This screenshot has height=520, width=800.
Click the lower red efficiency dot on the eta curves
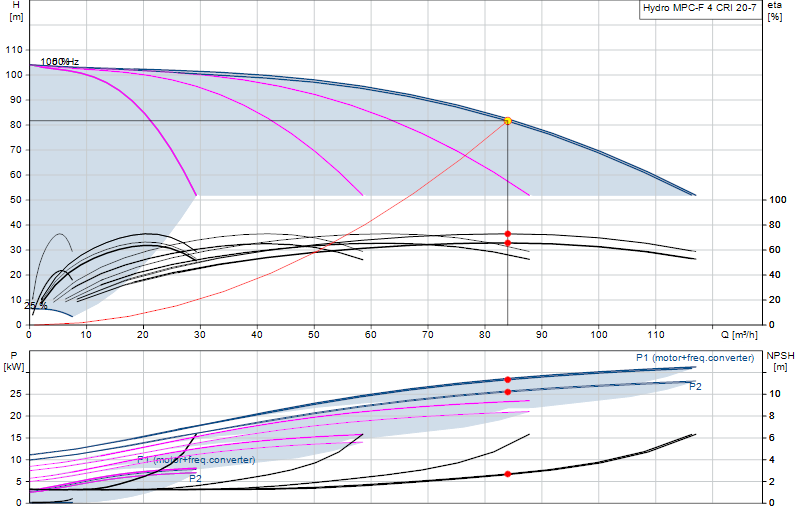(508, 243)
